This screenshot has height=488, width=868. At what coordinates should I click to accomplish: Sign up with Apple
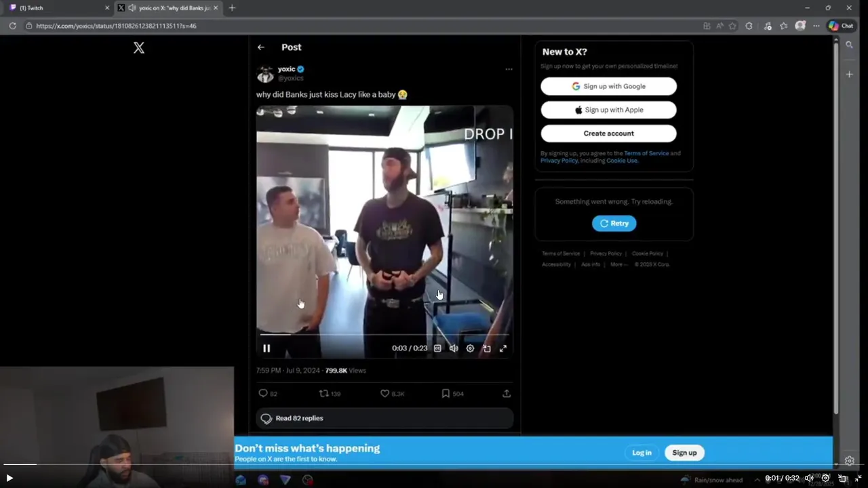[x=608, y=110]
